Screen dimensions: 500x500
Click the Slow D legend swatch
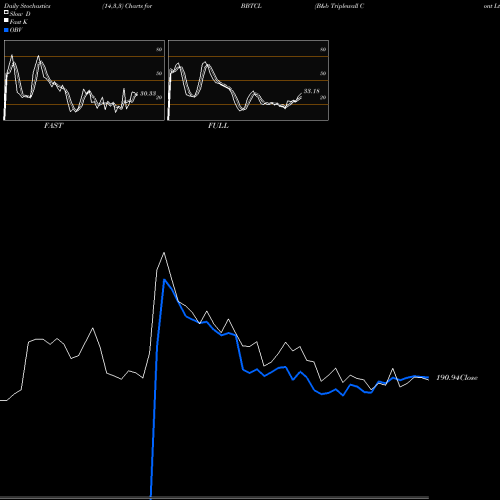click(6, 13)
